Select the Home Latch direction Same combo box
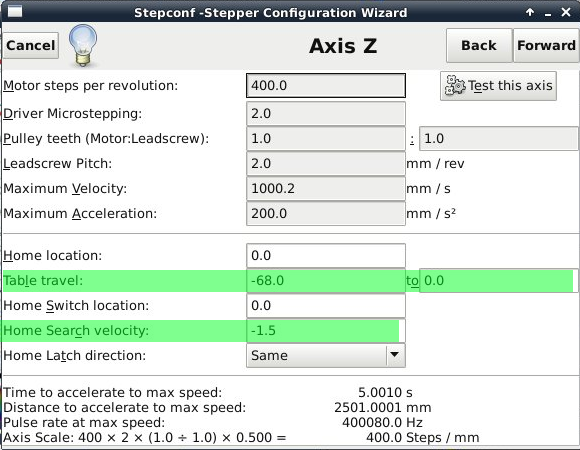The width and height of the screenshot is (580, 450). point(326,355)
